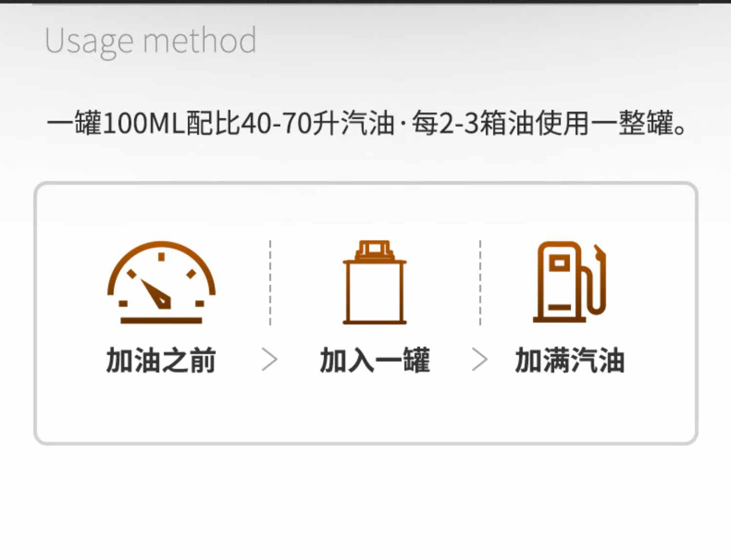Click the 100ML text in the instruction
The image size is (731, 560).
click(x=144, y=123)
